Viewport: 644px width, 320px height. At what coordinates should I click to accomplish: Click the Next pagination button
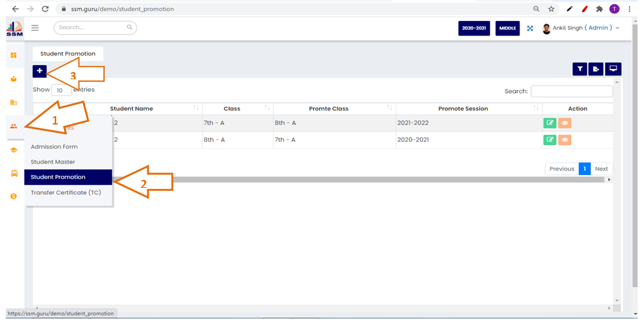tap(601, 169)
